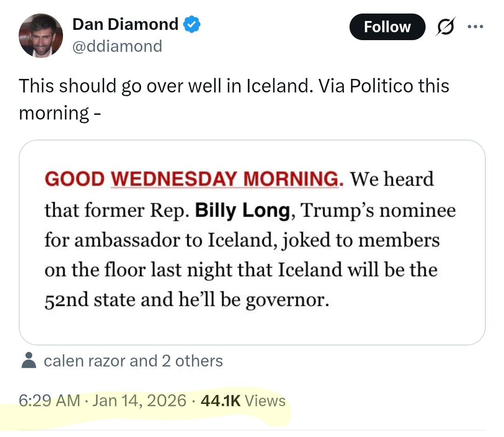Open the three-dot more options menu
The width and height of the screenshot is (504, 437).
pyautogui.click(x=475, y=27)
